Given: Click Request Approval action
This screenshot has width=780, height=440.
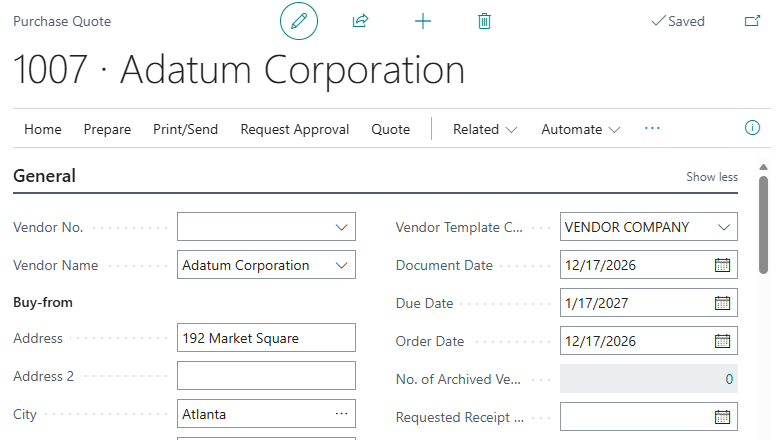Looking at the screenshot, I should pyautogui.click(x=295, y=129).
